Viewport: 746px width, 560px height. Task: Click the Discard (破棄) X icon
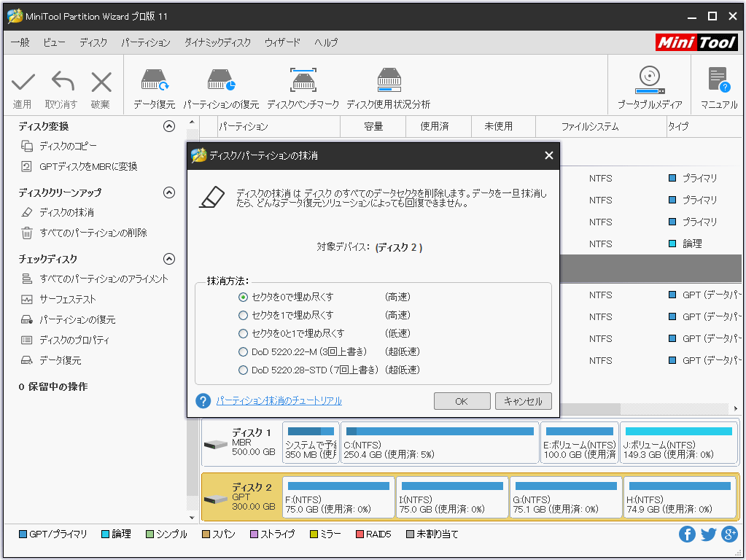(x=101, y=82)
